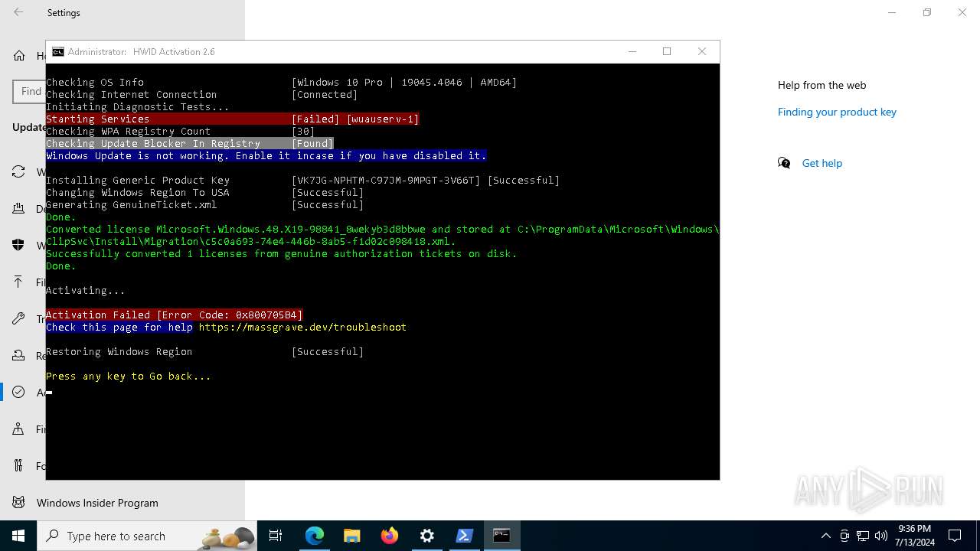Click the Activation Failed error code line
This screenshot has width=980, height=551.
point(175,315)
